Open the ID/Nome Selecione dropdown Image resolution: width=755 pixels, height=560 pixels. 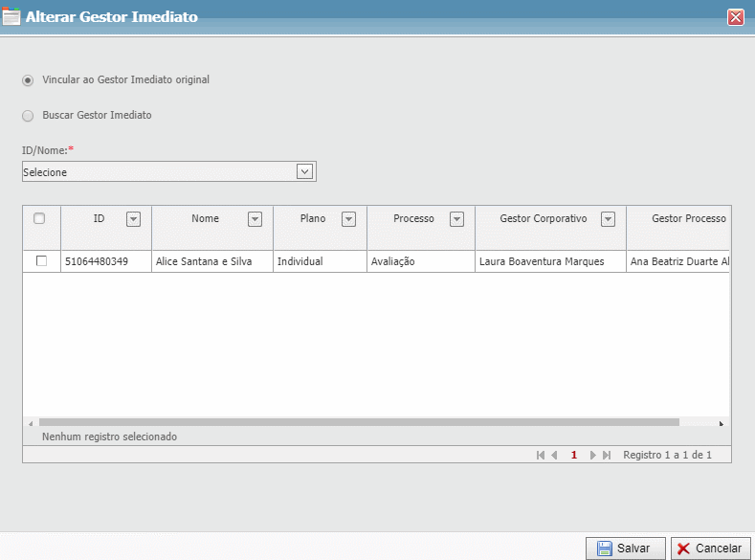pos(304,171)
